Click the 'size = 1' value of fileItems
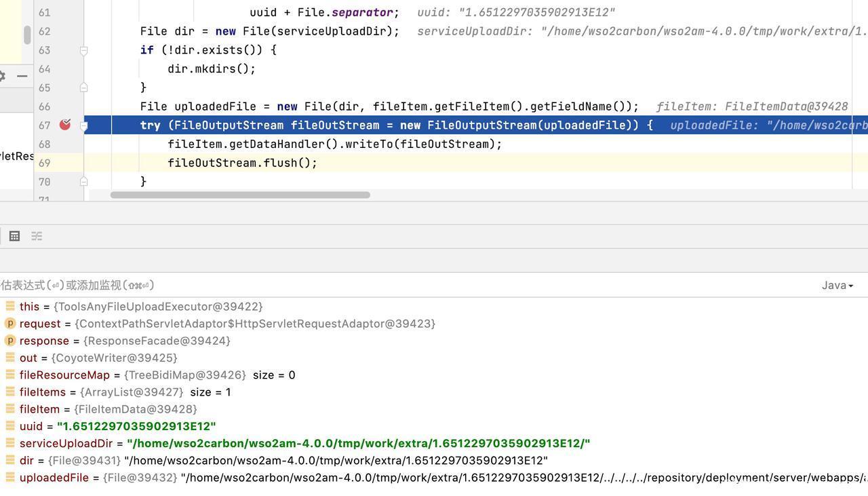The width and height of the screenshot is (868, 496). [210, 392]
